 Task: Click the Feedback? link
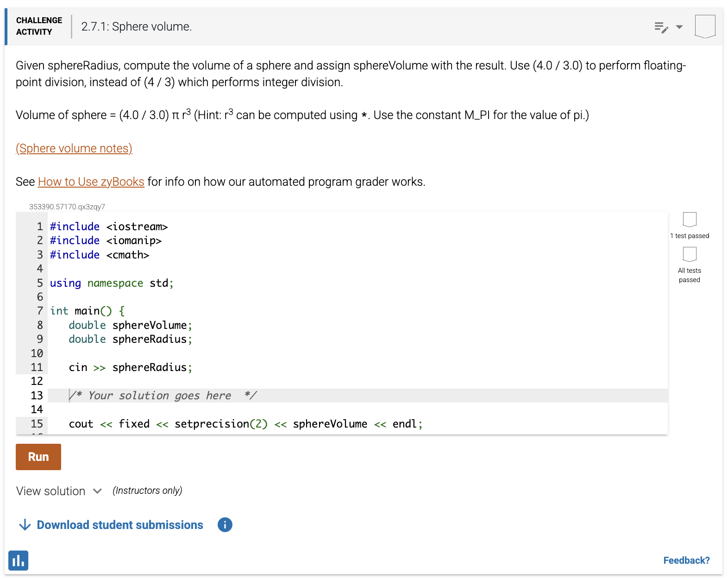pos(686,560)
